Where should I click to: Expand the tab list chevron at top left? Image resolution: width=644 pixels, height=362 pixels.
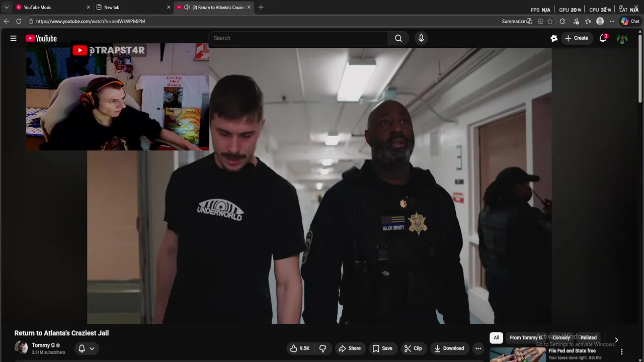(x=6, y=7)
